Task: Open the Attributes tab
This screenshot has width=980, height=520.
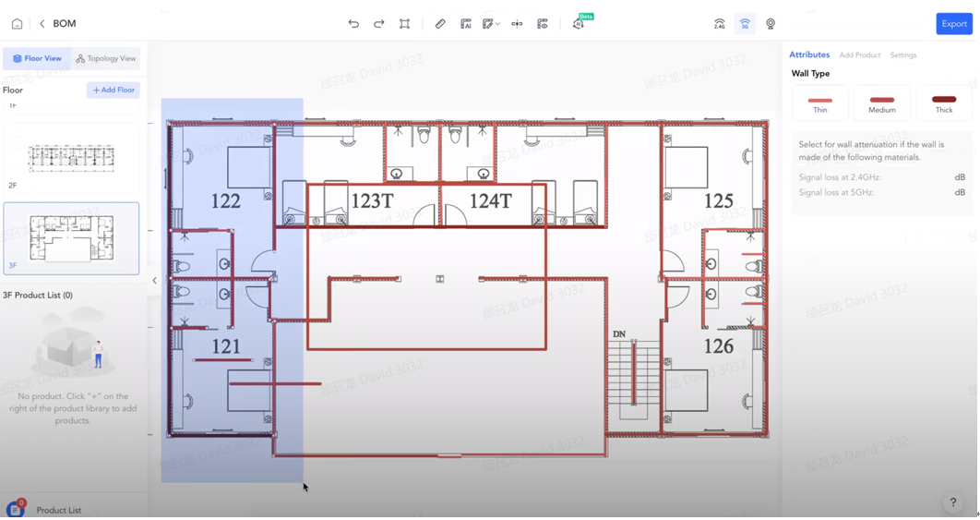Action: click(809, 54)
